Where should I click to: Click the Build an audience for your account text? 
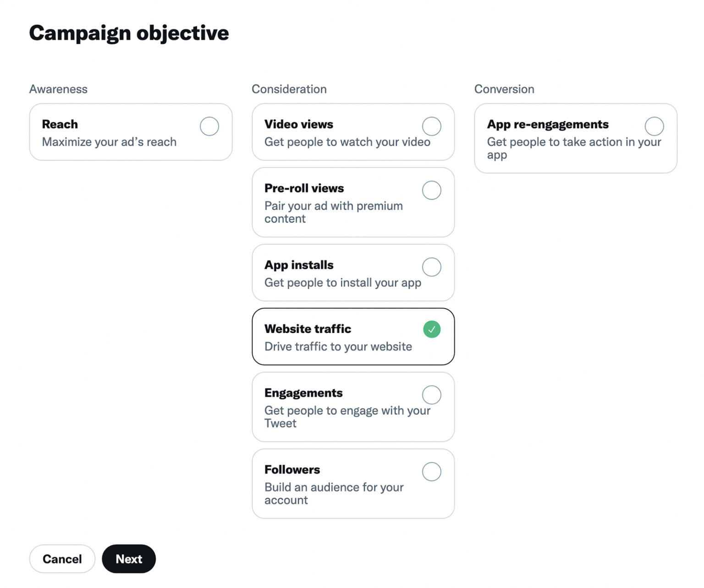[x=334, y=494]
